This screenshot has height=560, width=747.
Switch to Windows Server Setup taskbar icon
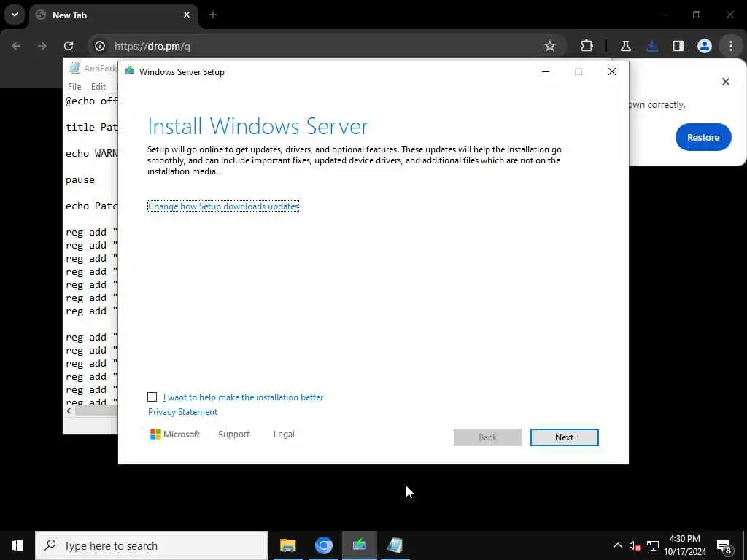359,545
